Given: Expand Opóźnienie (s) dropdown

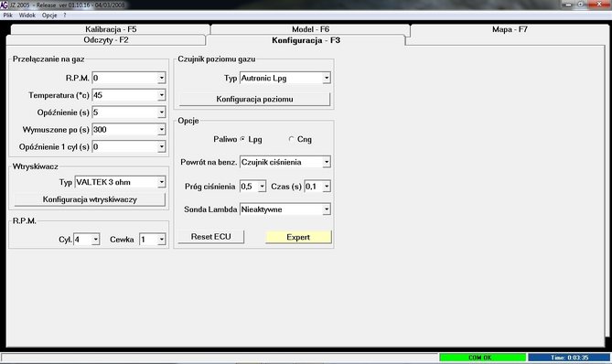Looking at the screenshot, I should coord(161,112).
